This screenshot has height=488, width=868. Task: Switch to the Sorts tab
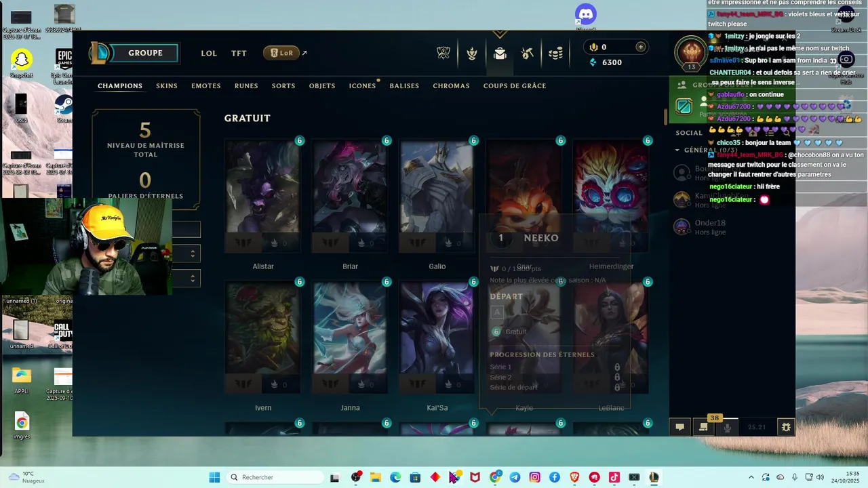click(x=283, y=86)
